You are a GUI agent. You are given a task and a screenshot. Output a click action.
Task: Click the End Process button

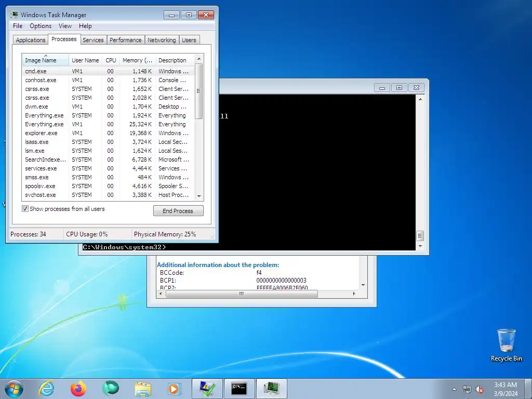pos(178,211)
